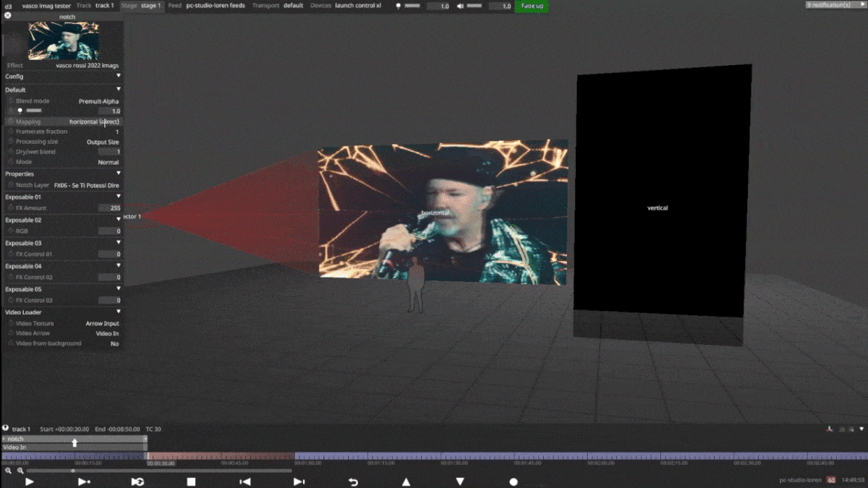Open the Mapping horizontal (direct) selector
The image size is (868, 488).
click(x=94, y=121)
